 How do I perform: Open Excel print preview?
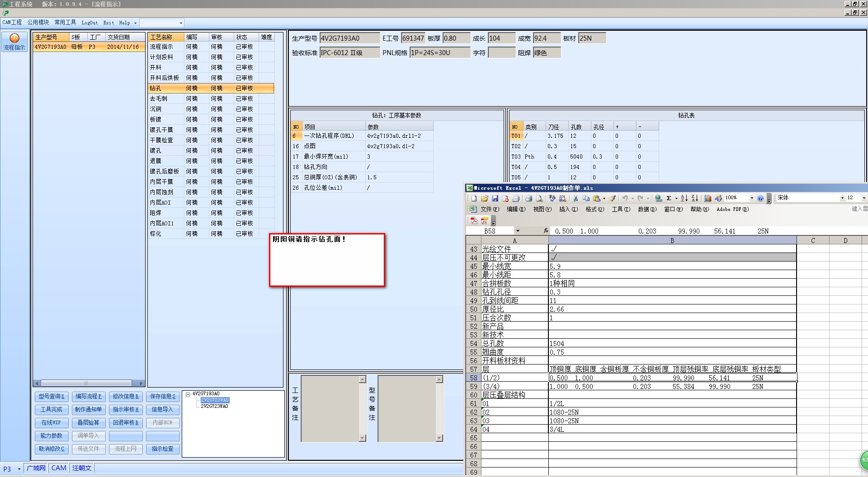pyautogui.click(x=539, y=198)
